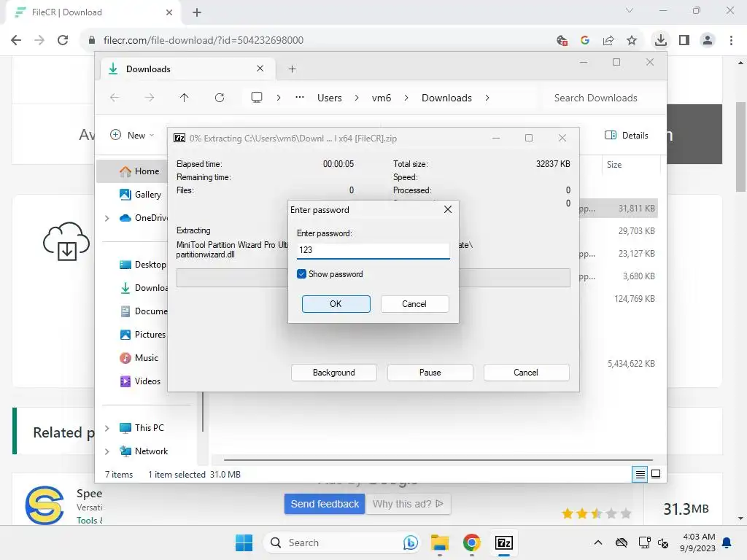Open File Explorer from taskbar
This screenshot has height=560, width=747.
tap(440, 542)
